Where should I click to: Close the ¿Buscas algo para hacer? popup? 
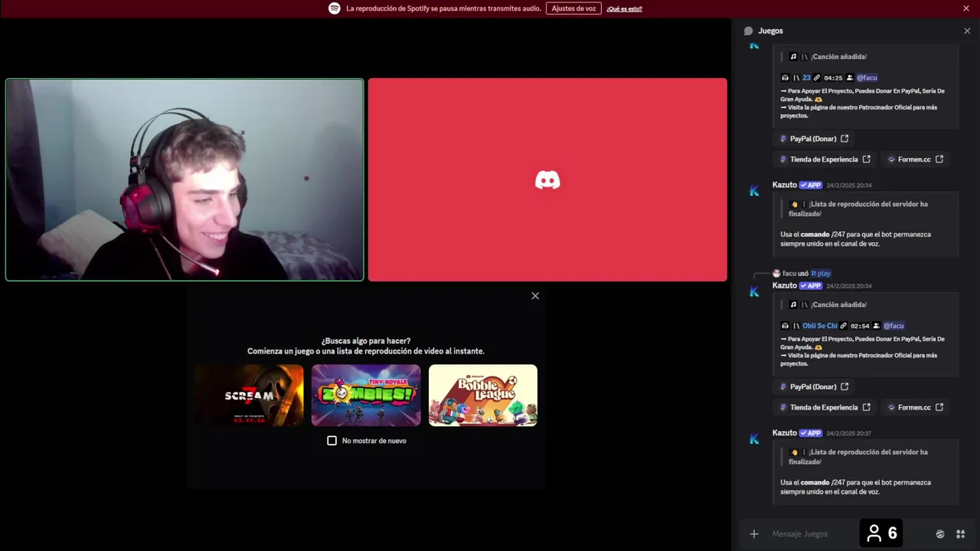point(535,295)
